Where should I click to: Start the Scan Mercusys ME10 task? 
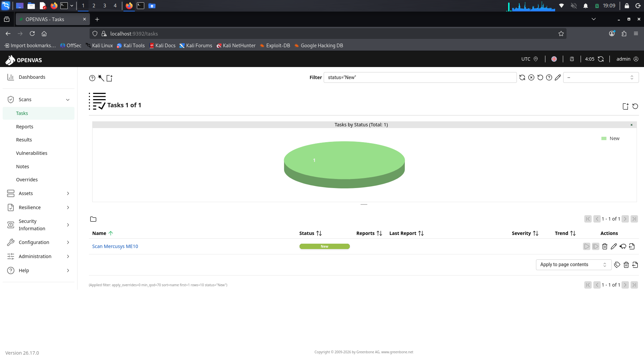click(x=587, y=246)
